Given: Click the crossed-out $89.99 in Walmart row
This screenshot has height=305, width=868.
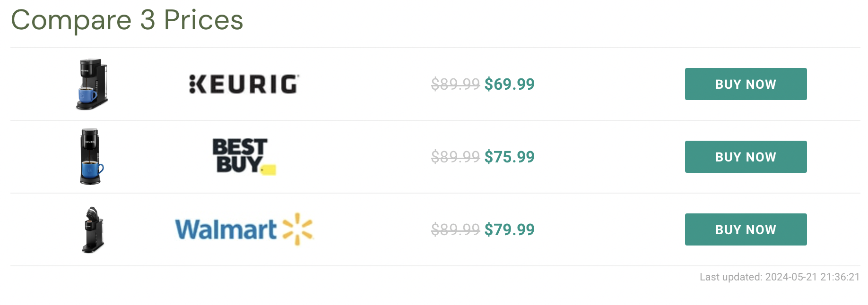Looking at the screenshot, I should [456, 229].
